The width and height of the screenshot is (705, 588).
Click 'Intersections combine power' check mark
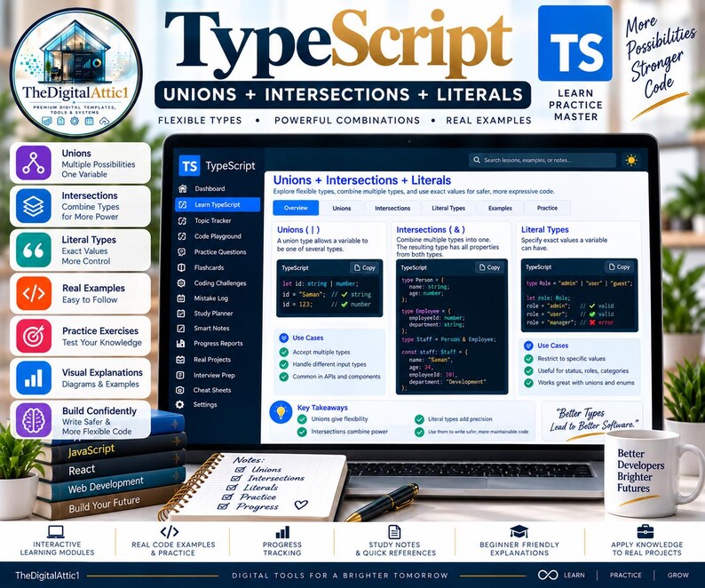tap(302, 432)
